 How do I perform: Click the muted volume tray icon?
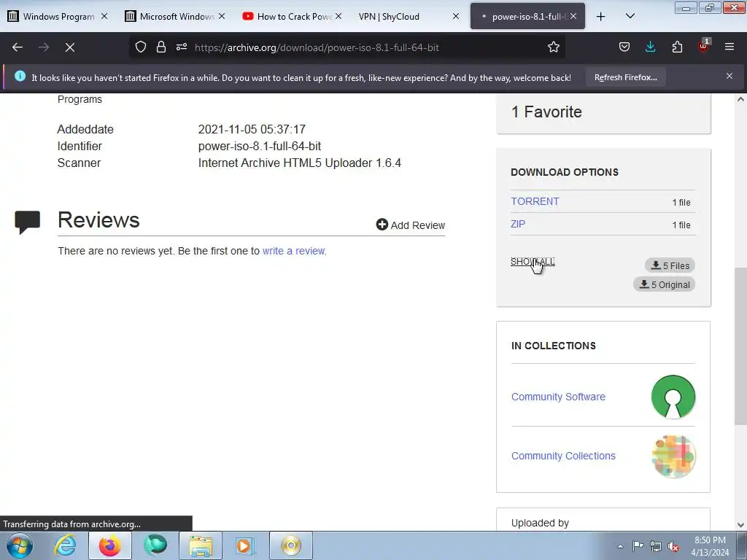point(673,546)
